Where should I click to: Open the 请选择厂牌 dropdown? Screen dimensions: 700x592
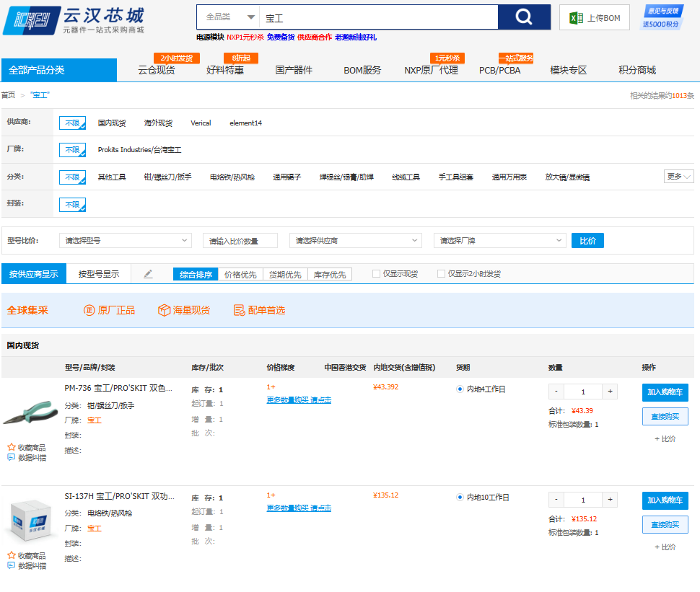(500, 240)
